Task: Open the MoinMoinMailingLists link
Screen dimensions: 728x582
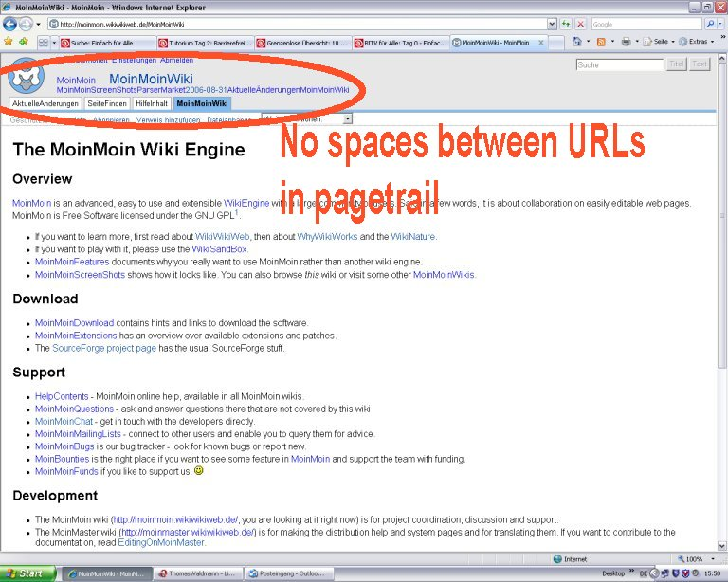Action: pyautogui.click(x=78, y=434)
